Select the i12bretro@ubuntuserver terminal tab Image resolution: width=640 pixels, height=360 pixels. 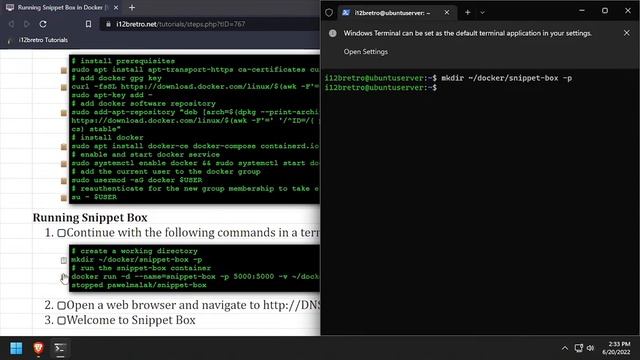pos(392,13)
